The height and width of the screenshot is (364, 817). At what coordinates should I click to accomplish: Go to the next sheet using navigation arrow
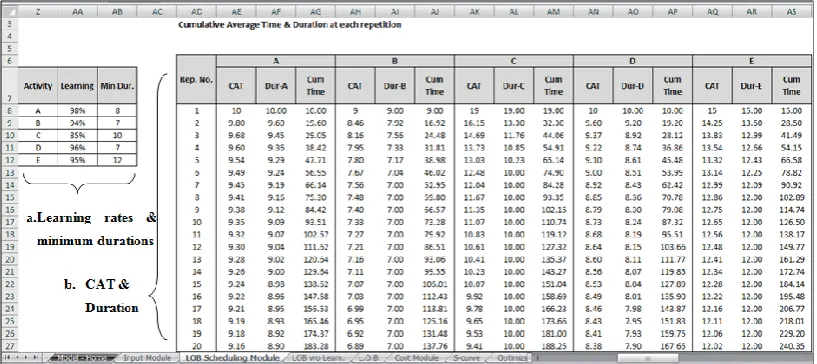pos(26,358)
